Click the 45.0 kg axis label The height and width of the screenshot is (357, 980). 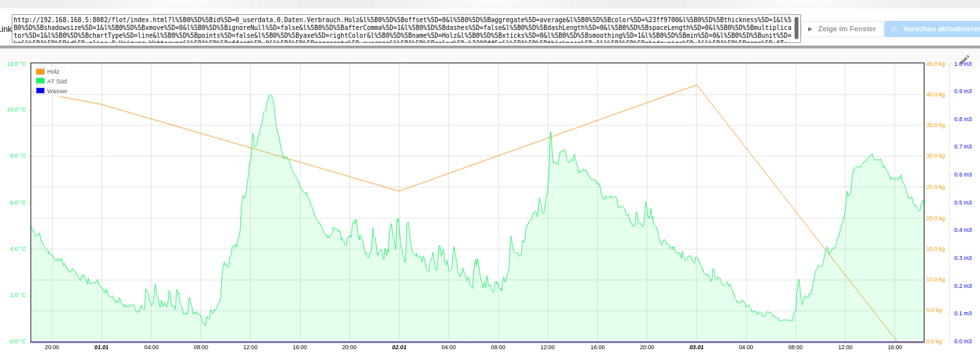tap(935, 64)
